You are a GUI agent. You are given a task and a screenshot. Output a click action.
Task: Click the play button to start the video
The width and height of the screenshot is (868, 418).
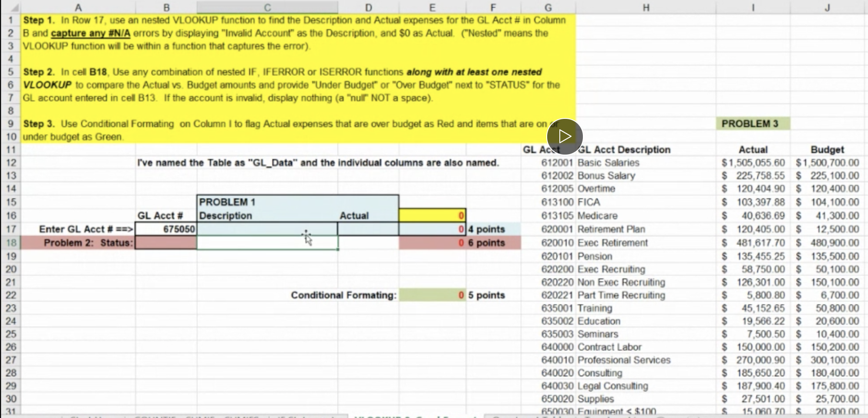click(565, 136)
